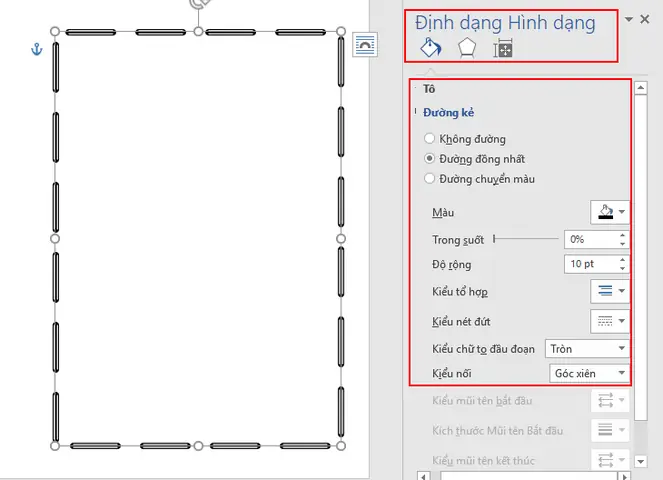This screenshot has width=663, height=480.
Task: Click the top-left corner sizing handle
Action: click(55, 31)
